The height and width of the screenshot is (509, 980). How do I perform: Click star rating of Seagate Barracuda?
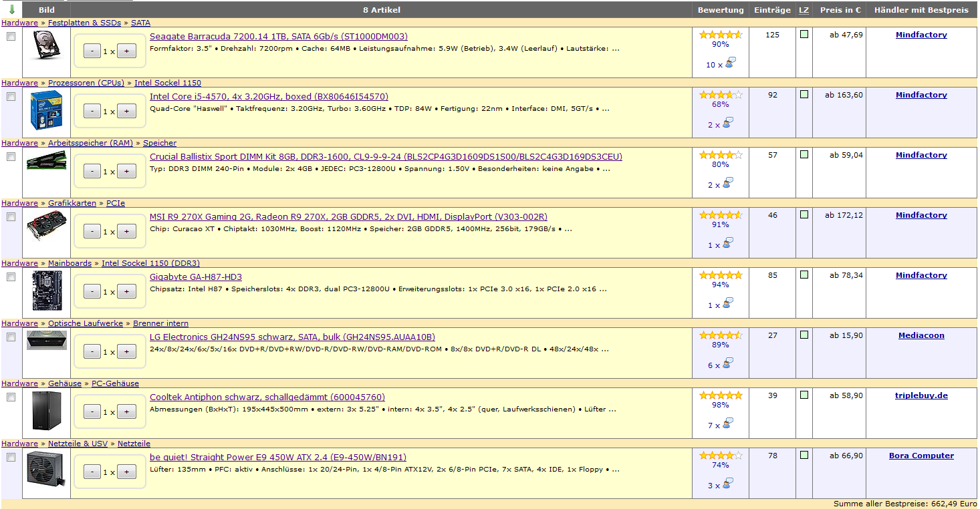coord(721,35)
